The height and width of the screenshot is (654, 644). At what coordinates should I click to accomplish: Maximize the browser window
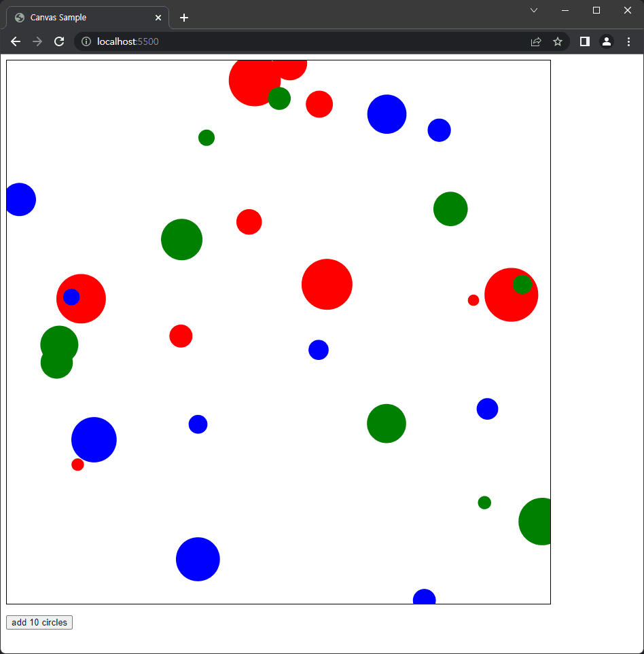point(596,10)
